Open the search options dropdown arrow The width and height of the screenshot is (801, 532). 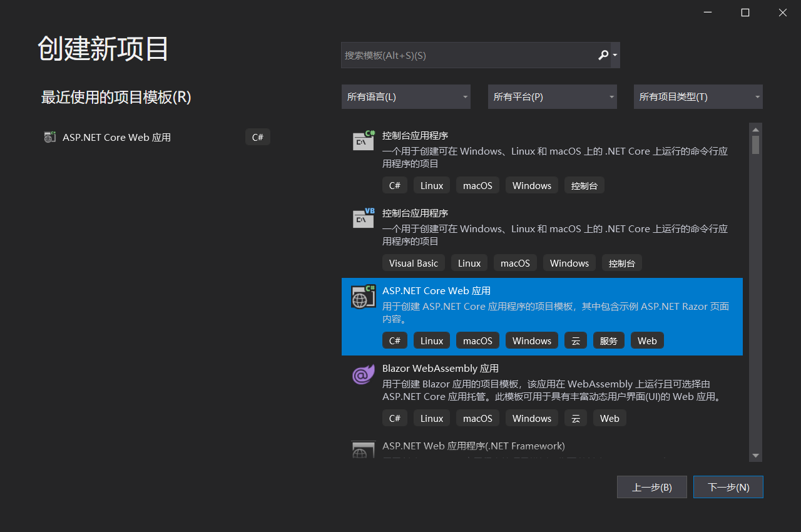[x=615, y=55]
